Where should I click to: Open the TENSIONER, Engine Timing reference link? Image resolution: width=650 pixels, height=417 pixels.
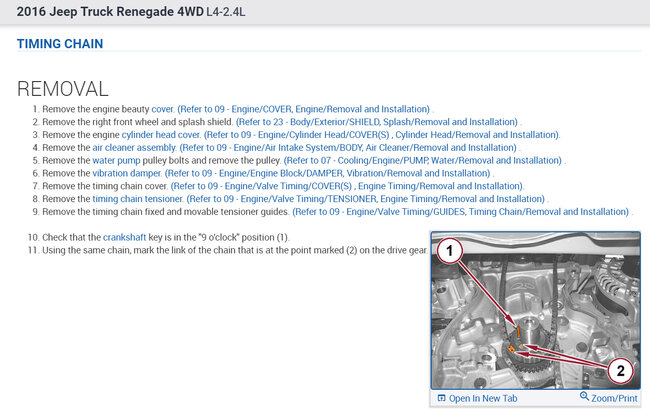[x=366, y=199]
